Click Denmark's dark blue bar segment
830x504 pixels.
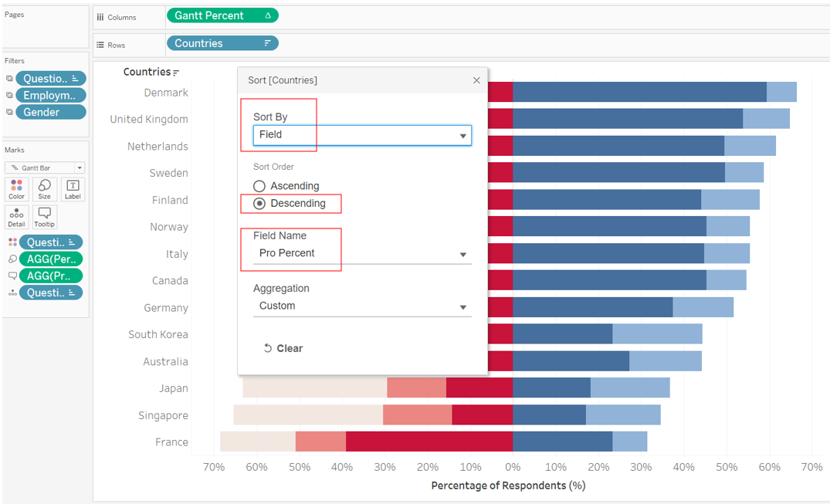[639, 92]
